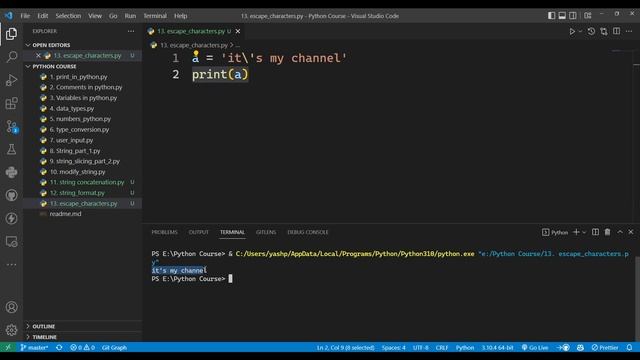This screenshot has height=360, width=640.
Task: Open the Run menu
Action: [130, 16]
